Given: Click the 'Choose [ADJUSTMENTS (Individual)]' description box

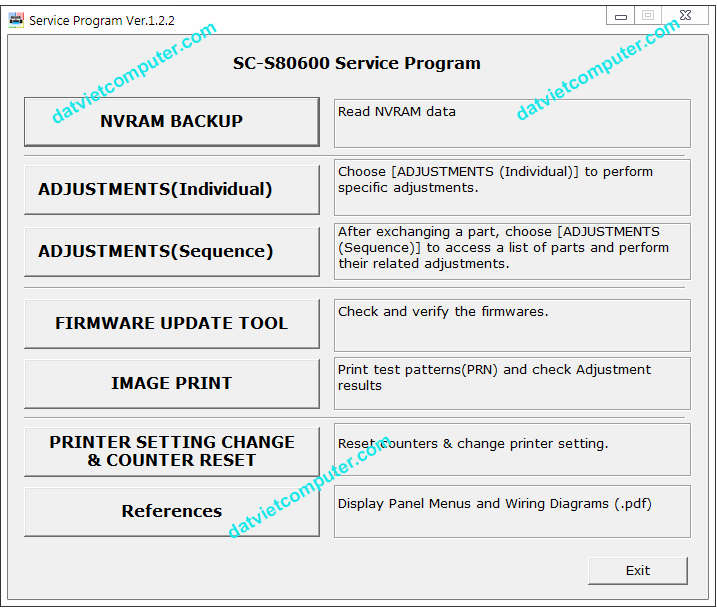Looking at the screenshot, I should (512, 187).
